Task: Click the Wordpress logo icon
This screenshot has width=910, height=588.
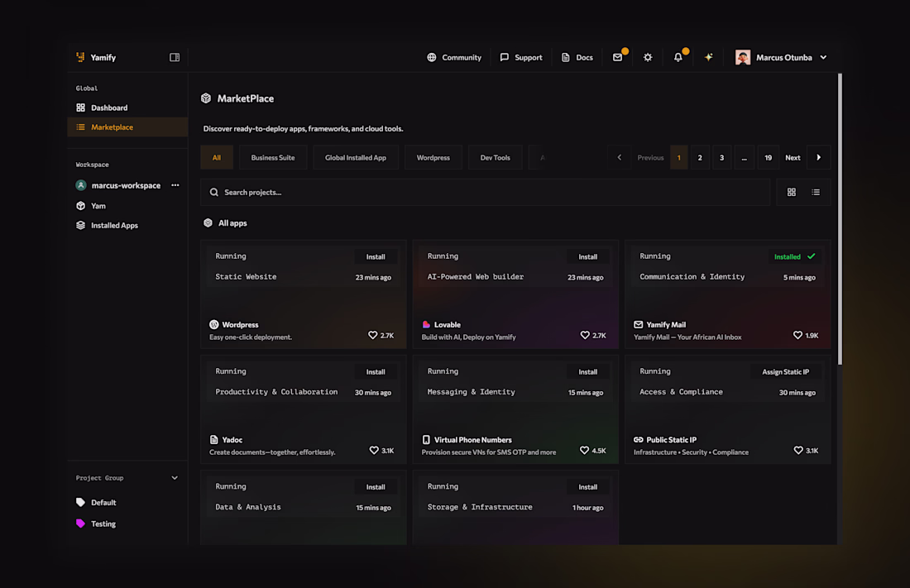Action: [x=214, y=324]
